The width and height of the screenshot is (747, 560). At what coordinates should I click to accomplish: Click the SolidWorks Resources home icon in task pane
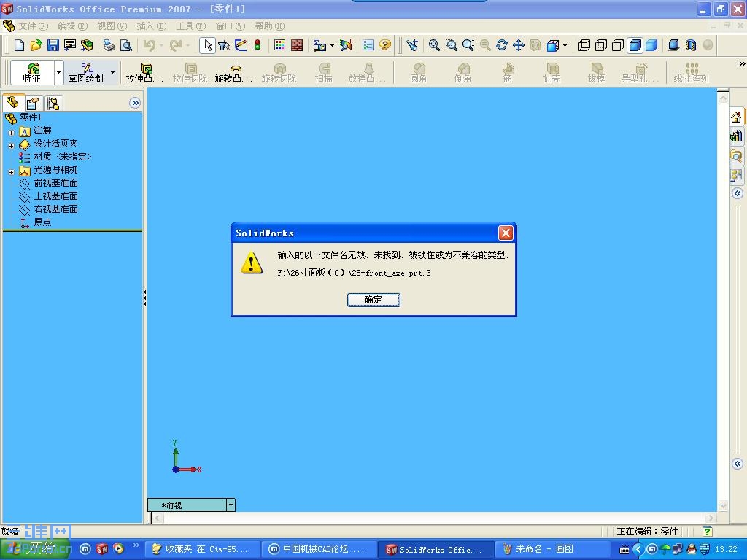point(736,117)
